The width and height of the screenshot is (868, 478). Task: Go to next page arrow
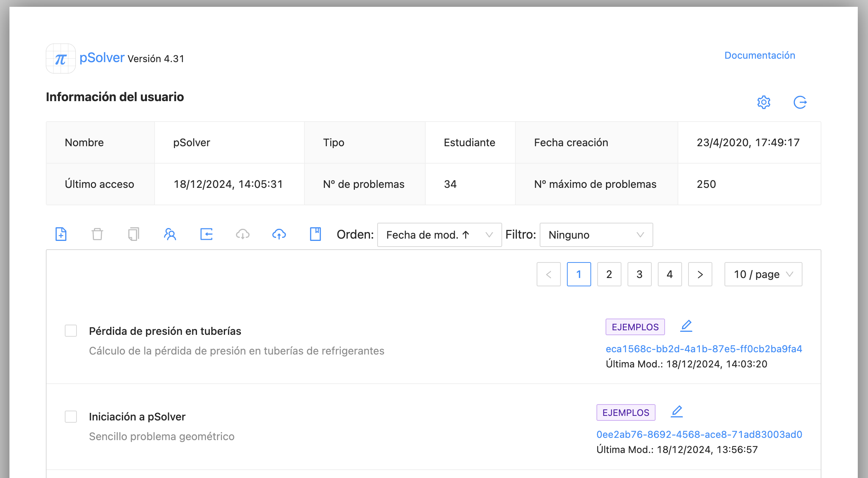click(700, 274)
